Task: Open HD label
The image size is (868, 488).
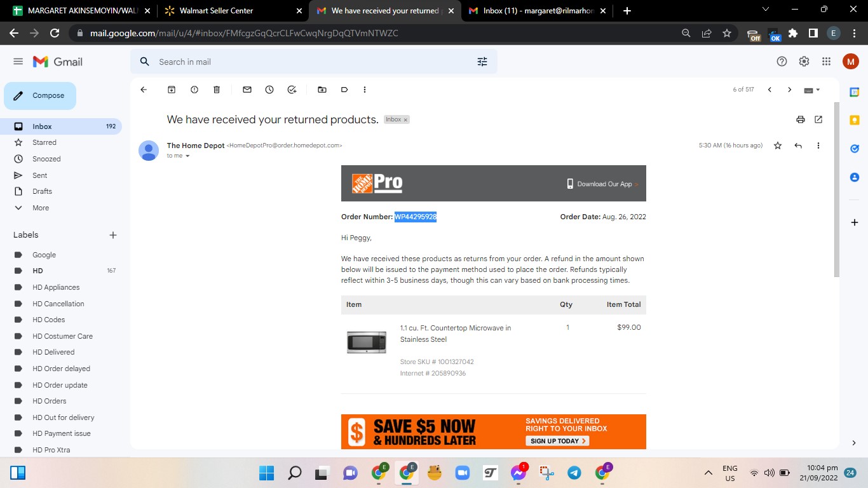Action: [61, 271]
